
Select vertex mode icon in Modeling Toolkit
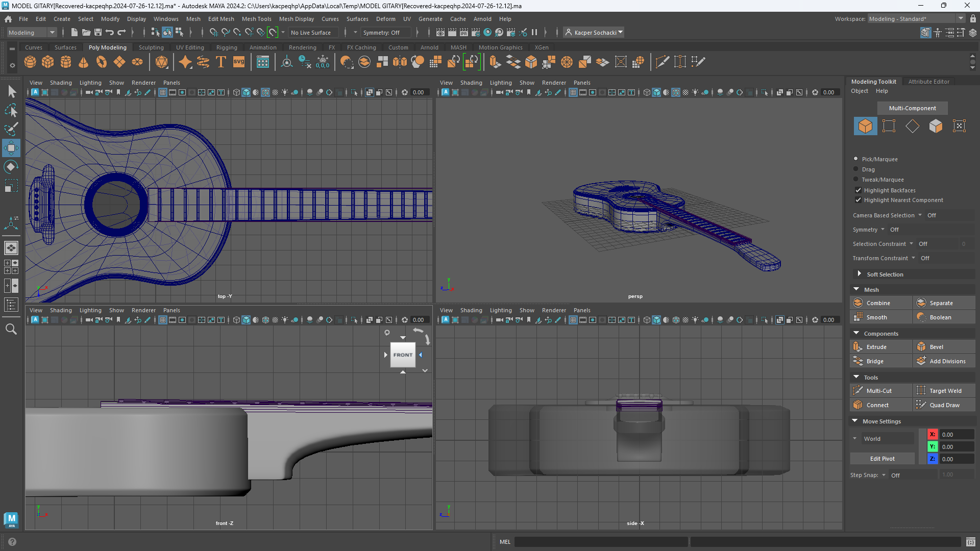pyautogui.click(x=889, y=126)
